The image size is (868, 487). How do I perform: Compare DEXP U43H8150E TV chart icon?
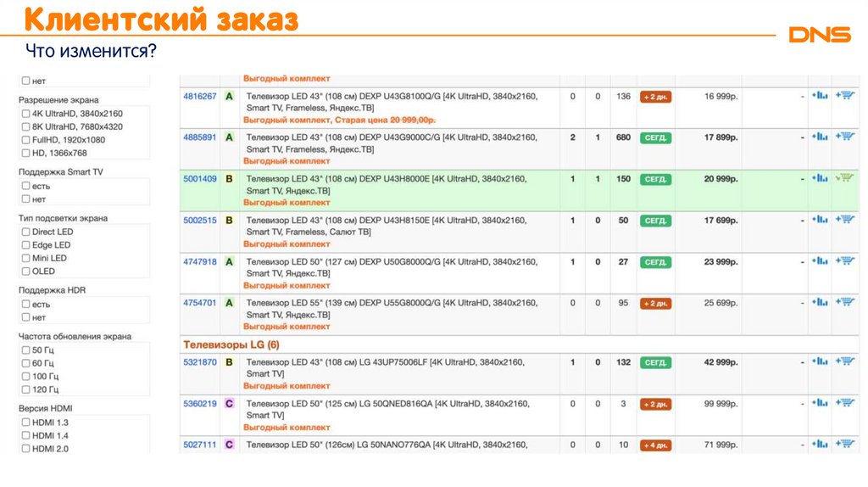point(820,220)
